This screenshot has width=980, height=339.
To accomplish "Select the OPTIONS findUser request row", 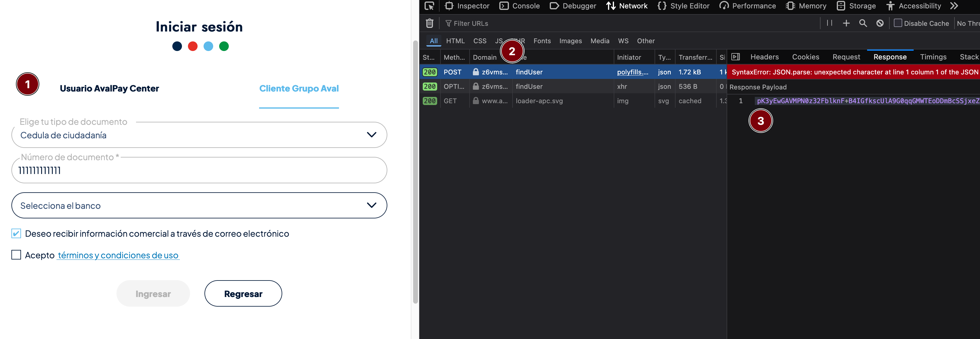I will (x=573, y=86).
